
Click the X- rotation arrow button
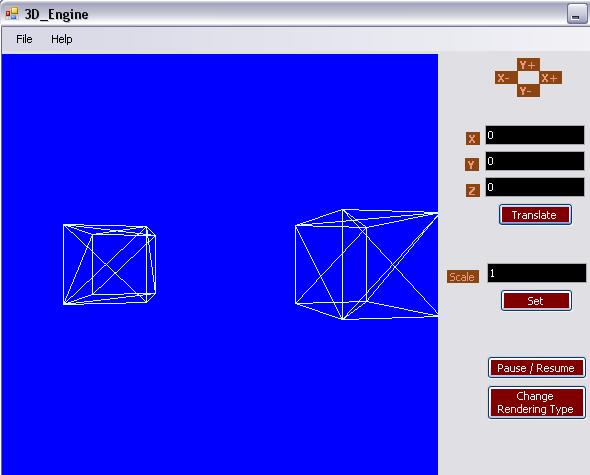coord(506,78)
